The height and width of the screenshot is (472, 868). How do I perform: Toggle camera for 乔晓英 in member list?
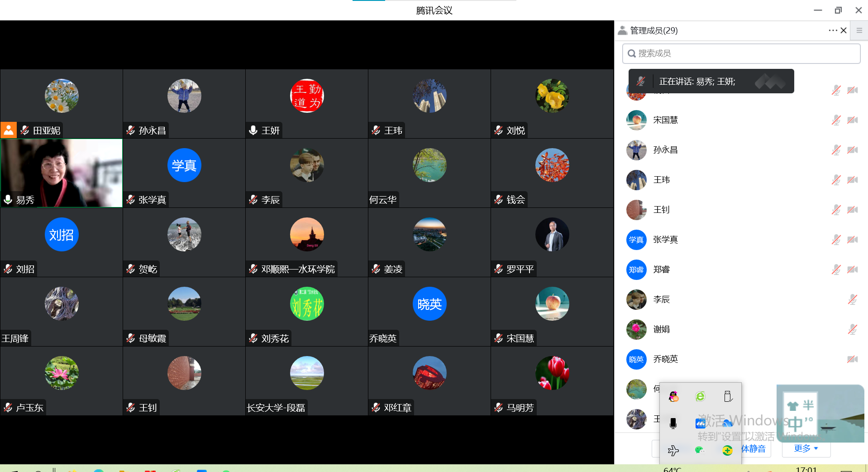tap(853, 359)
